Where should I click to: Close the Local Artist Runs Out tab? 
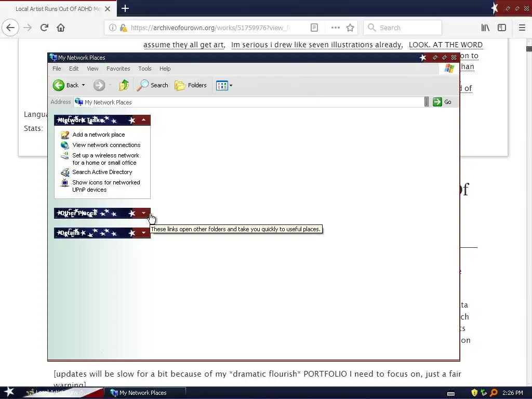(x=108, y=9)
